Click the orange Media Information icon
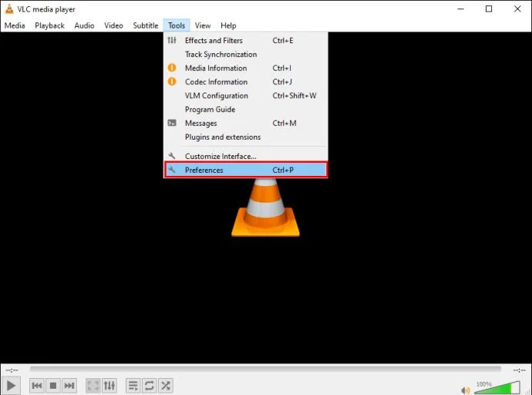Image resolution: width=532 pixels, height=395 pixels. 172,68
